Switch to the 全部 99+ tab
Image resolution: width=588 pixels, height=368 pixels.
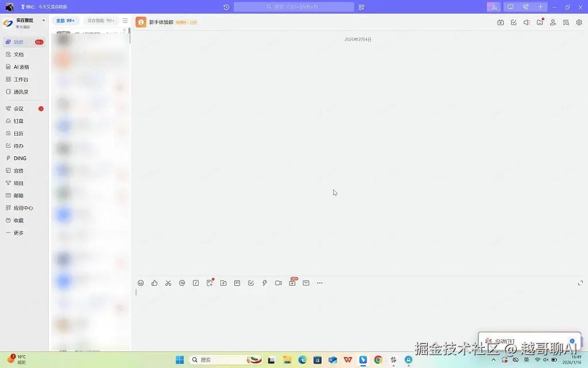[x=65, y=20]
